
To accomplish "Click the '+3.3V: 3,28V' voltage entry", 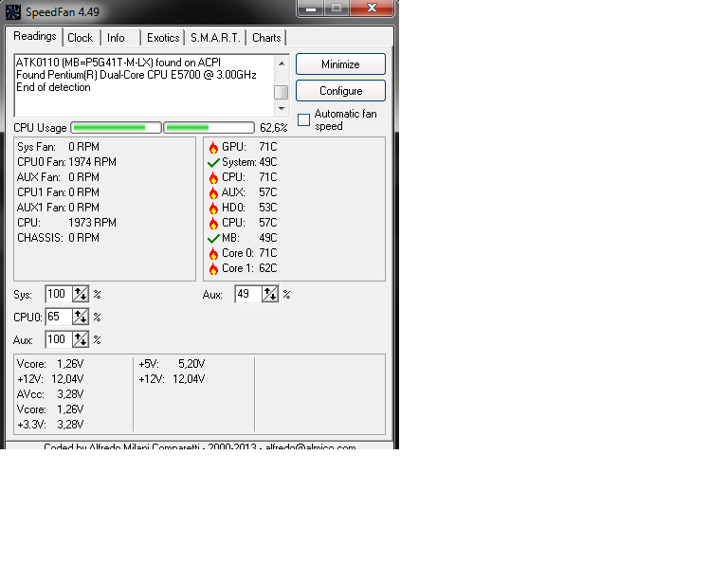I will coord(50,425).
